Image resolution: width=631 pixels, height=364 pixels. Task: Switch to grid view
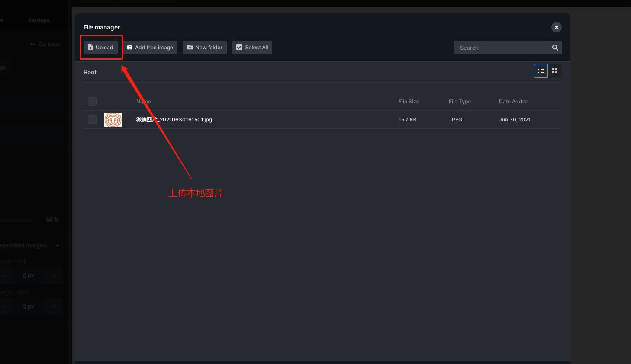555,71
